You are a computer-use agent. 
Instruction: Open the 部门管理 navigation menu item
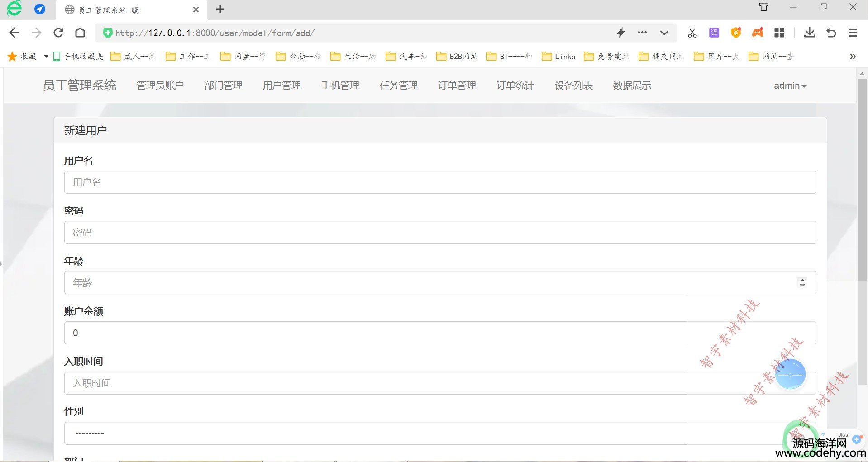coord(223,86)
